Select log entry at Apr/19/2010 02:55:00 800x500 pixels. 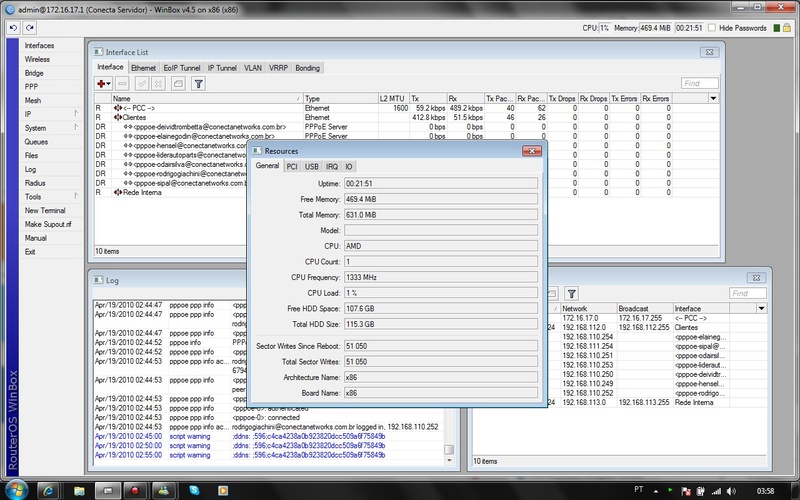pos(269,455)
